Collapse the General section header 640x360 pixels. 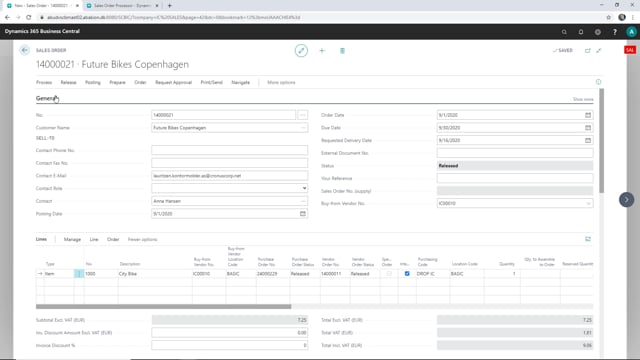46,98
